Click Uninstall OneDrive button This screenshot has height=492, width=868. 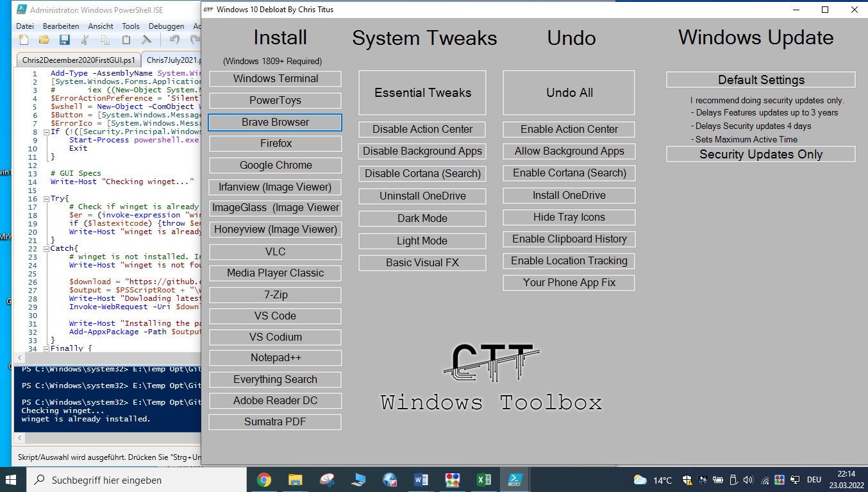[422, 196]
